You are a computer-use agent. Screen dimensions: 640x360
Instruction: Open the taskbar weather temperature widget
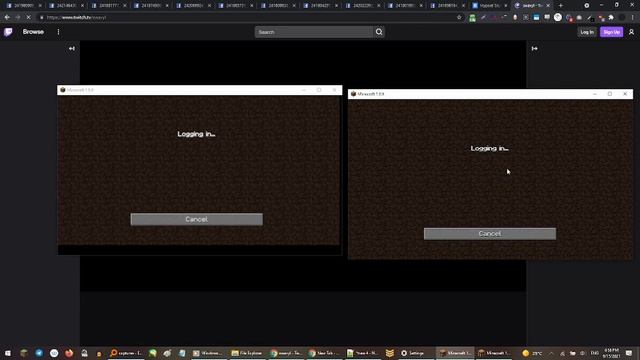point(532,353)
